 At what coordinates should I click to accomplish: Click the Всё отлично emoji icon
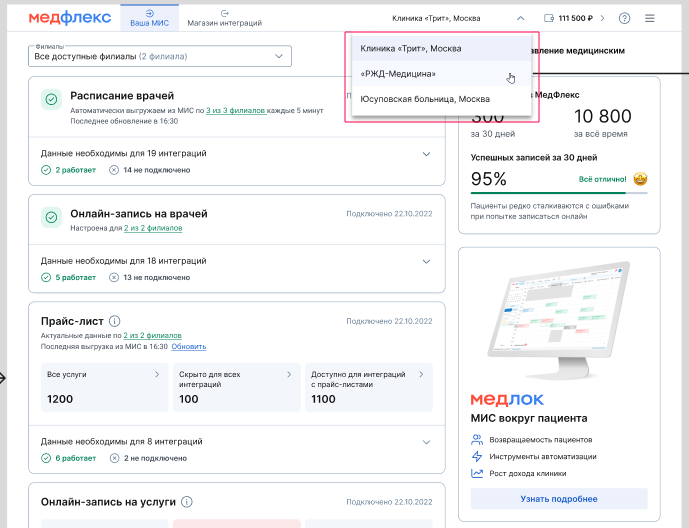pos(640,179)
